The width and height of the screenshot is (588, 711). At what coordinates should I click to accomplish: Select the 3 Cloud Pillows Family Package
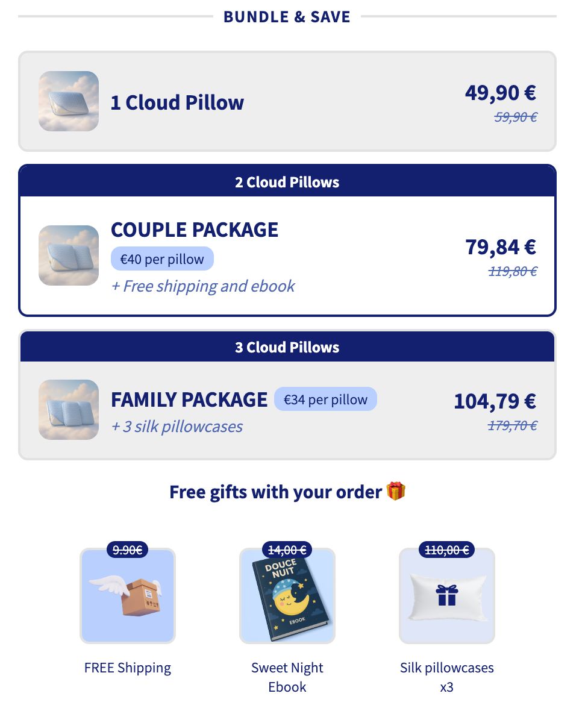[x=287, y=410]
